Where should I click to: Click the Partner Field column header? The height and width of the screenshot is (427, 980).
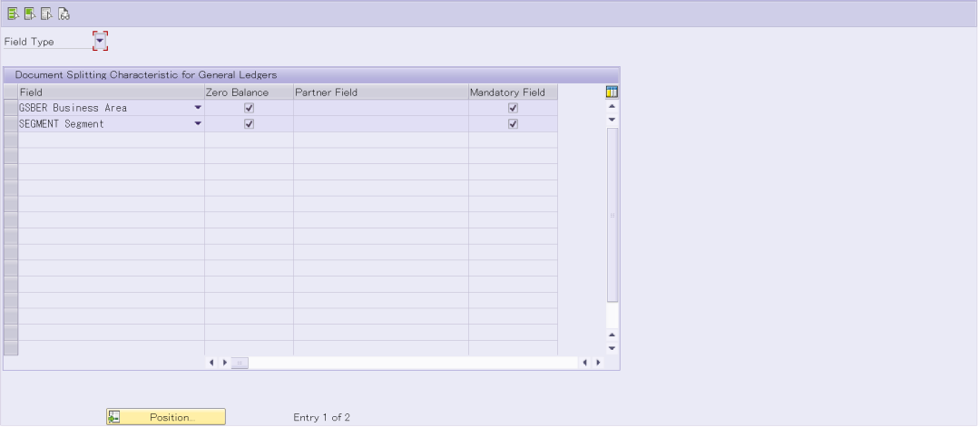point(380,92)
